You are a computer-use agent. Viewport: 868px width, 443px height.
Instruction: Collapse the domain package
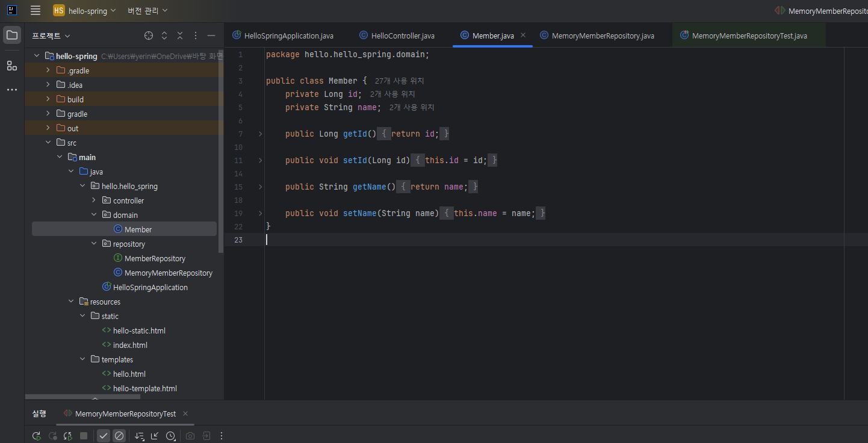pyautogui.click(x=94, y=215)
